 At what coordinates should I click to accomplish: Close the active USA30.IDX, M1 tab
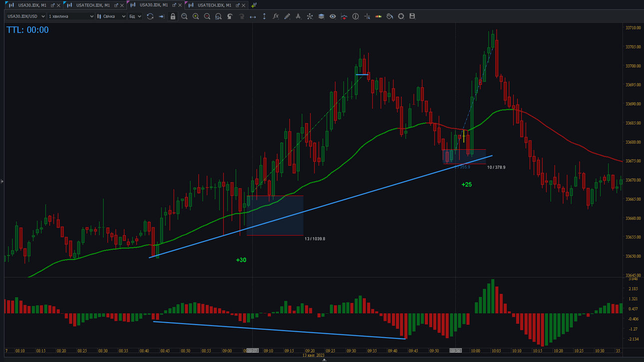180,5
